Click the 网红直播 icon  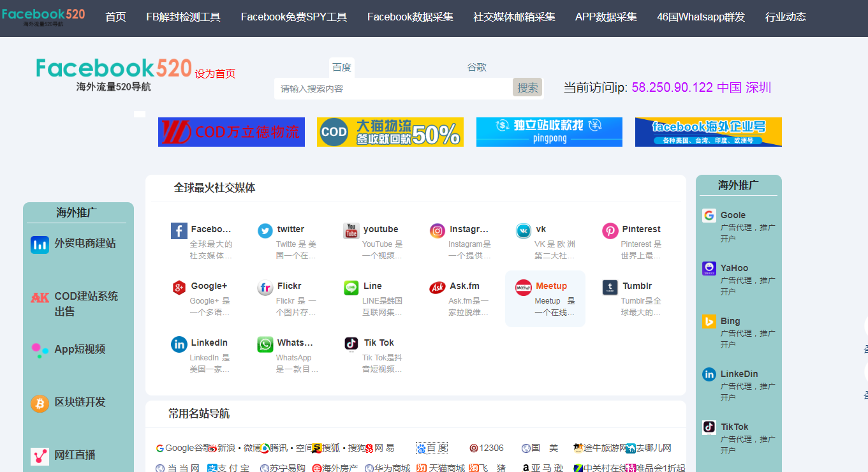[40, 456]
